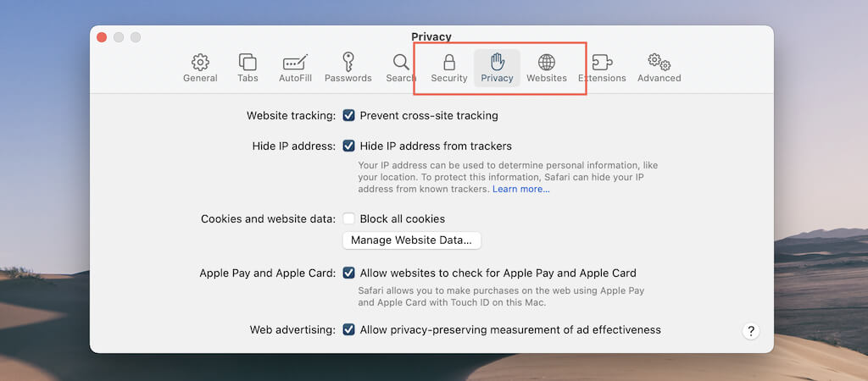This screenshot has width=868, height=381.
Task: Click the Safari Apple Pay purchases description text
Action: 501,296
